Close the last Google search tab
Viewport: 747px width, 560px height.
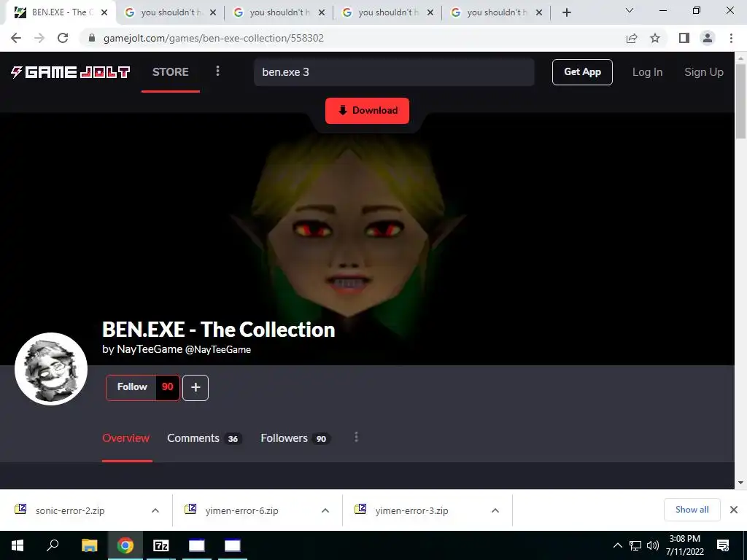coord(539,13)
